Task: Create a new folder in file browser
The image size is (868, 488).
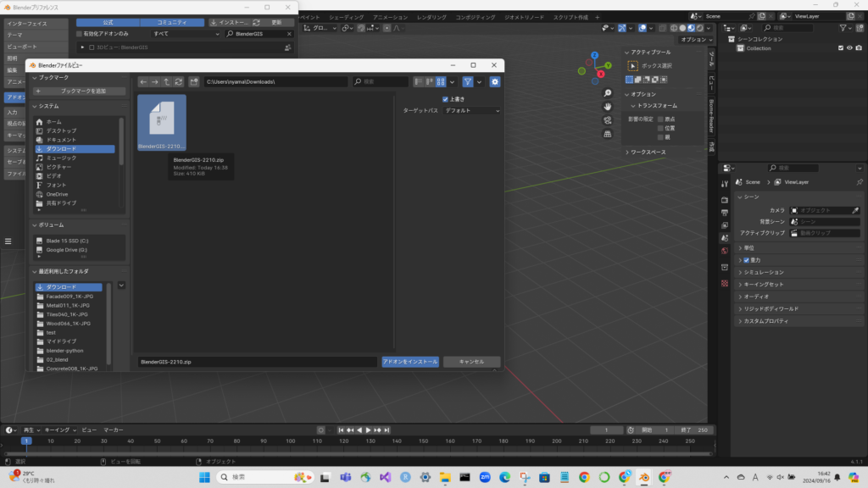Action: [x=195, y=81]
